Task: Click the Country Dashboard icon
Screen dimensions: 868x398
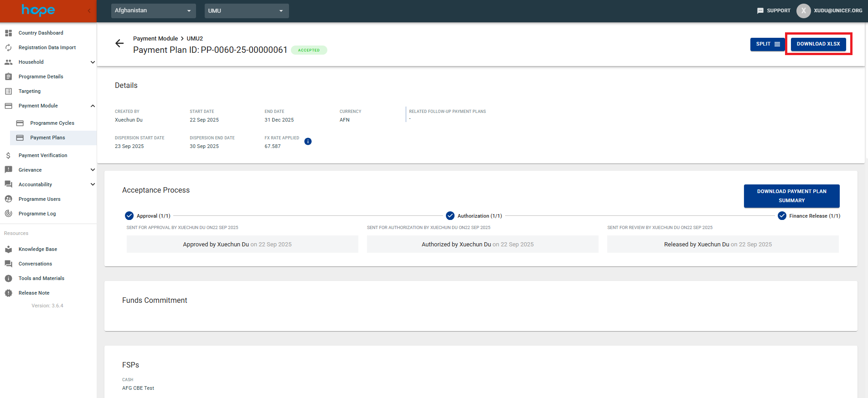Action: point(8,33)
